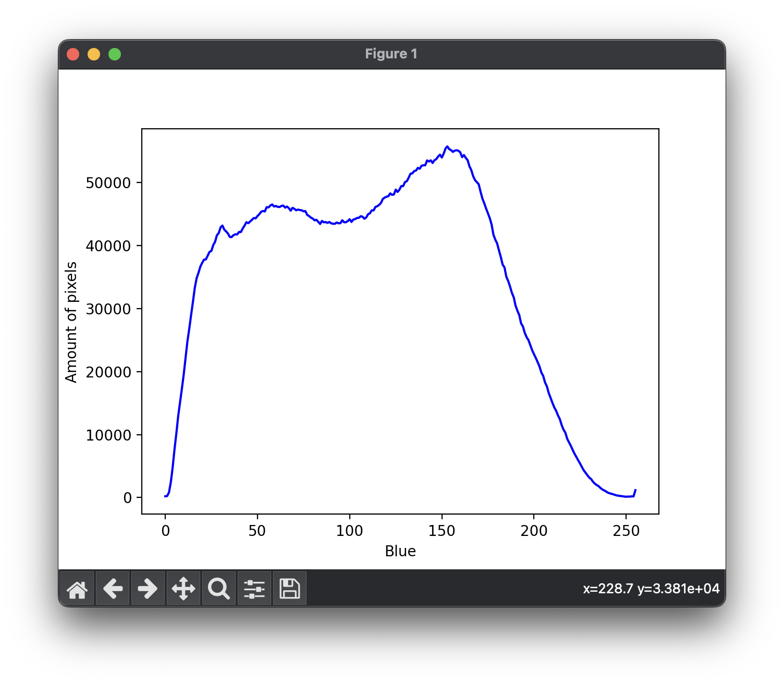Screen dimensions: 784x684
Task: Click the x-axis tick label '250'
Action: point(626,531)
